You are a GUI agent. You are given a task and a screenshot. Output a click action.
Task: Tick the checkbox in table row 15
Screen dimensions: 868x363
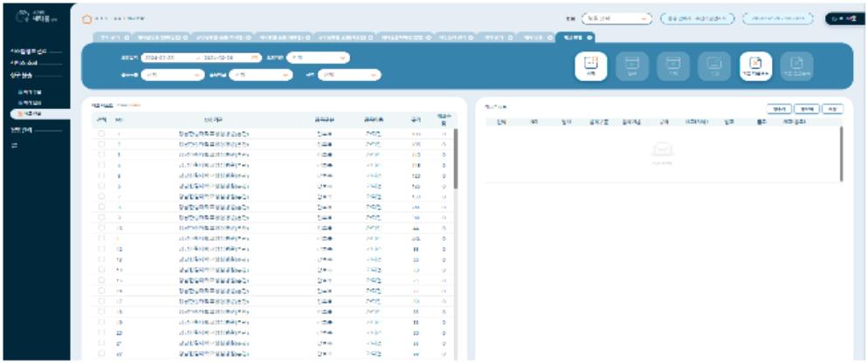[x=101, y=280]
